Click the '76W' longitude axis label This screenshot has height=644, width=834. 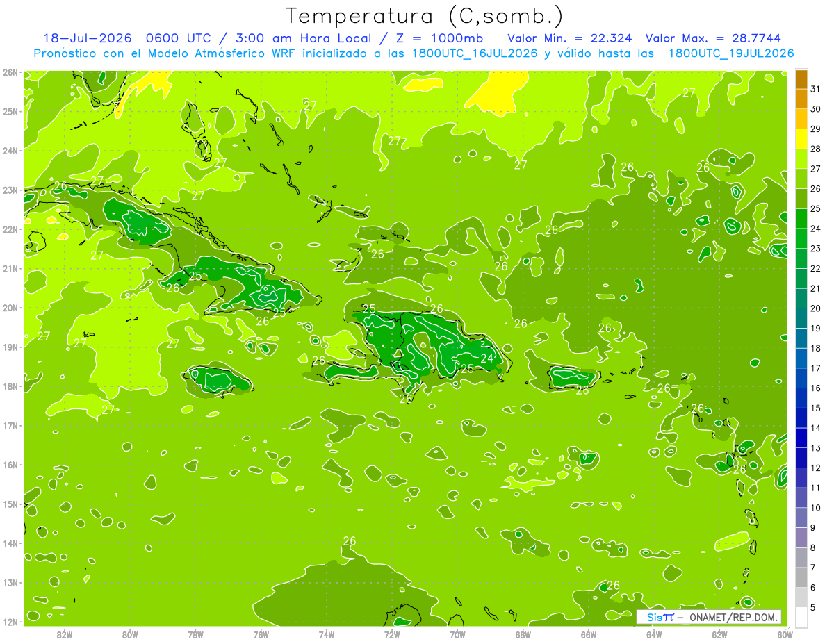point(261,634)
